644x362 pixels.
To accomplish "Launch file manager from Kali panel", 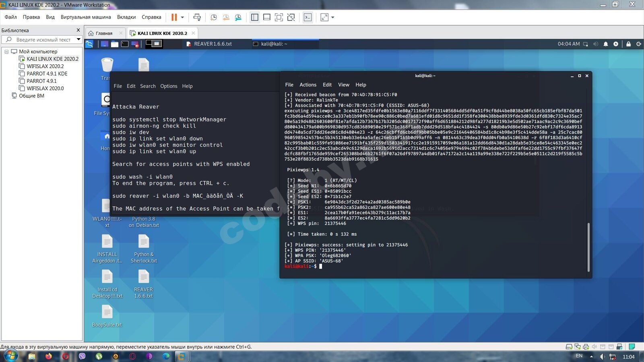I will pos(115,44).
